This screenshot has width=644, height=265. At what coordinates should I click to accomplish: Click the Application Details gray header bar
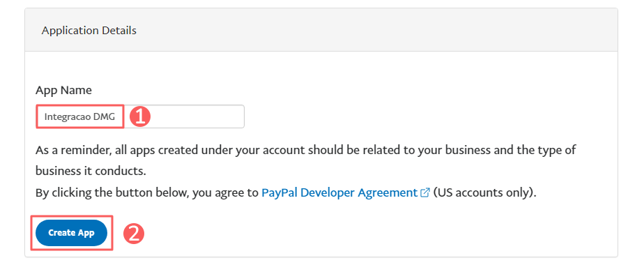click(x=321, y=30)
